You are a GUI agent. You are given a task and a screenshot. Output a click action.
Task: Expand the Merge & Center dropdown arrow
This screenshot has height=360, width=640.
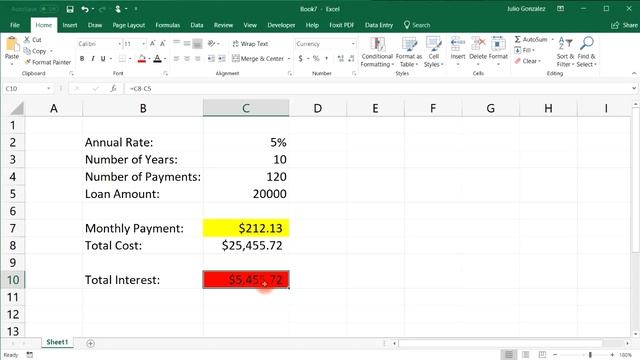click(x=289, y=59)
